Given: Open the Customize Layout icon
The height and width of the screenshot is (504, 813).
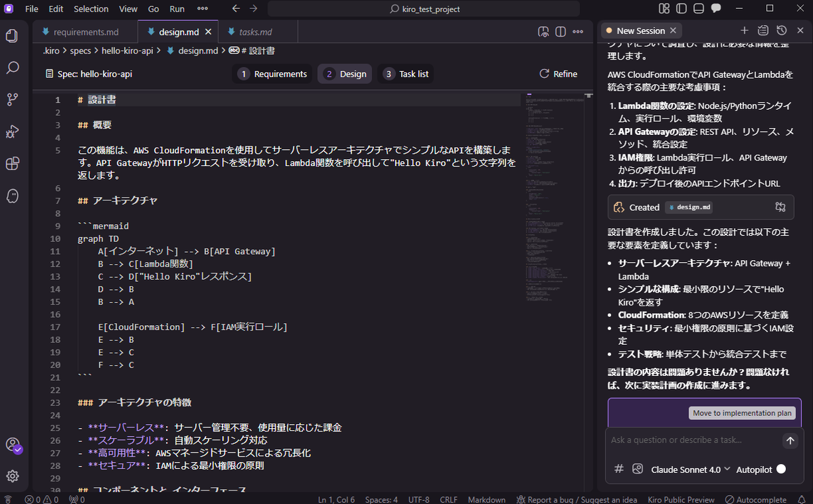Looking at the screenshot, I should (x=664, y=9).
